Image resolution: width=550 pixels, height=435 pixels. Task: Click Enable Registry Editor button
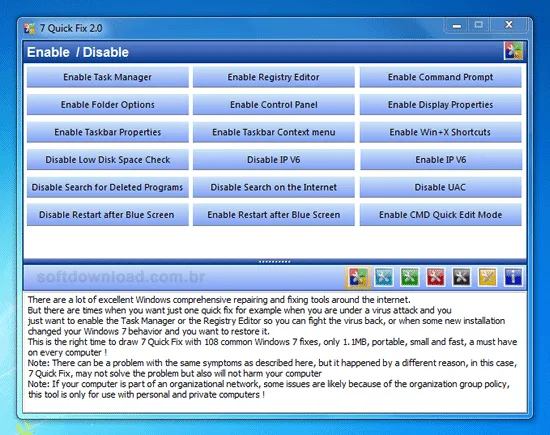[x=274, y=77]
